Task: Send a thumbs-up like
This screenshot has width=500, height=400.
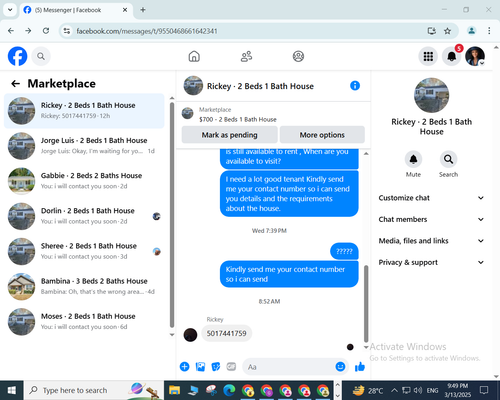Action: tap(360, 367)
